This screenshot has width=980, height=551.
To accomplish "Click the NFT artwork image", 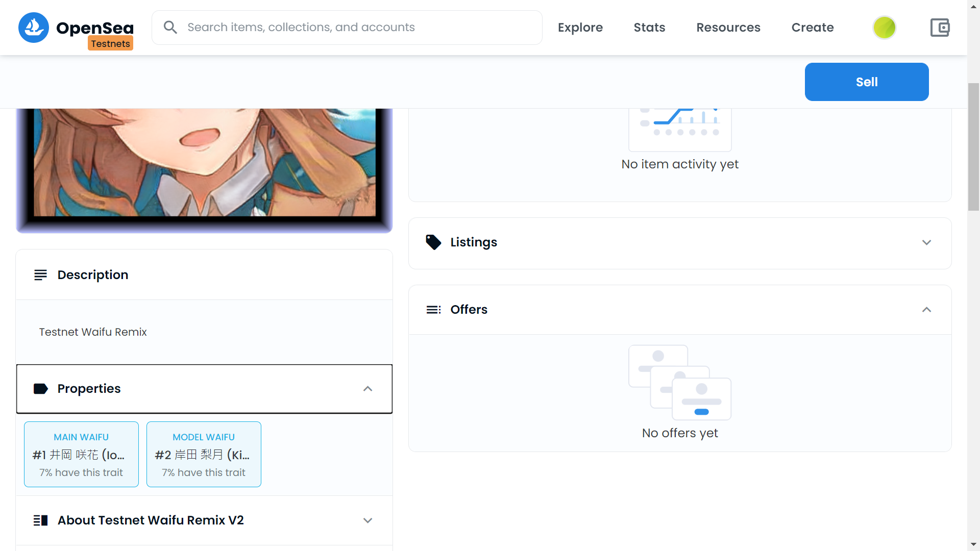I will (204, 170).
